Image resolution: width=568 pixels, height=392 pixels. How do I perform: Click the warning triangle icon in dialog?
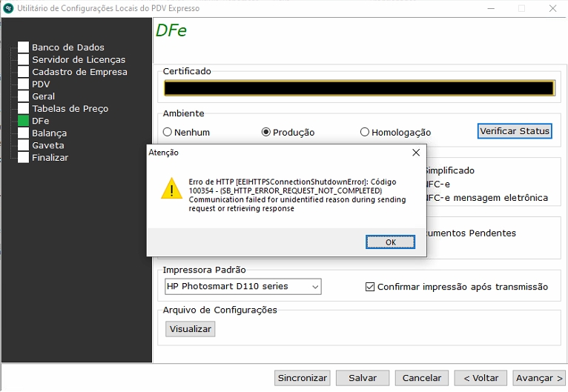click(x=172, y=188)
